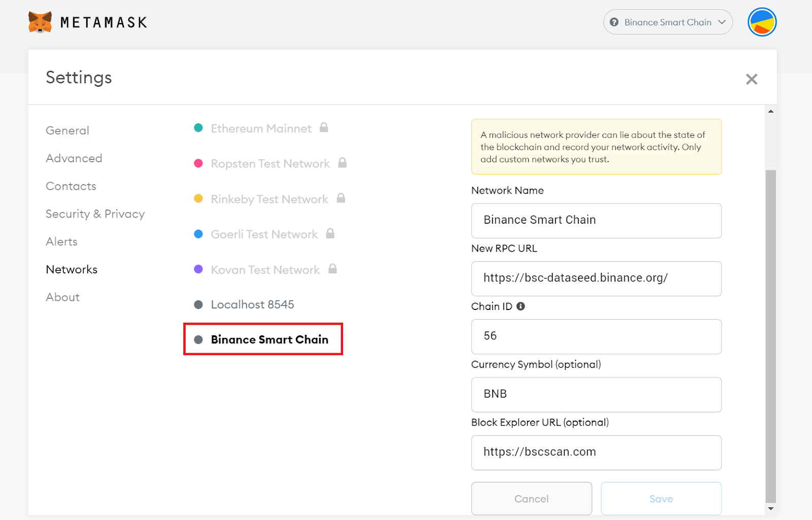The image size is (812, 520).
Task: Click the lock icon beside Ropsten Test Network
Action: click(x=343, y=163)
